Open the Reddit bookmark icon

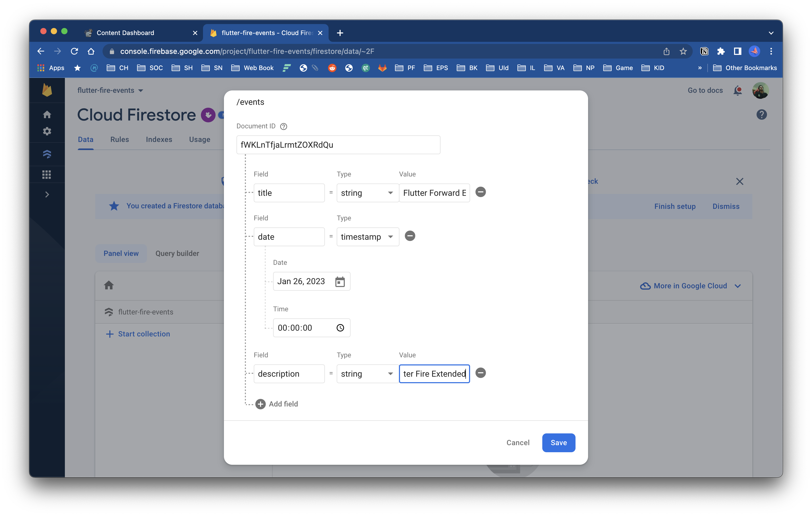coord(332,68)
